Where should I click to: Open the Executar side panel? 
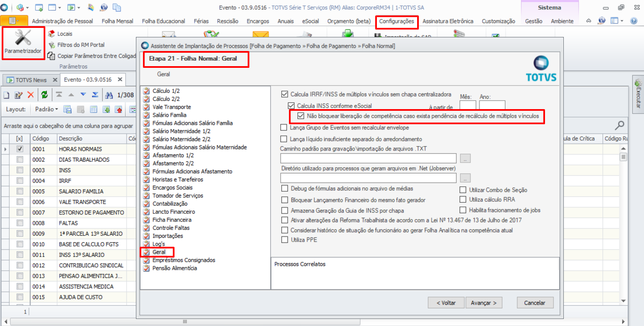tap(638, 94)
